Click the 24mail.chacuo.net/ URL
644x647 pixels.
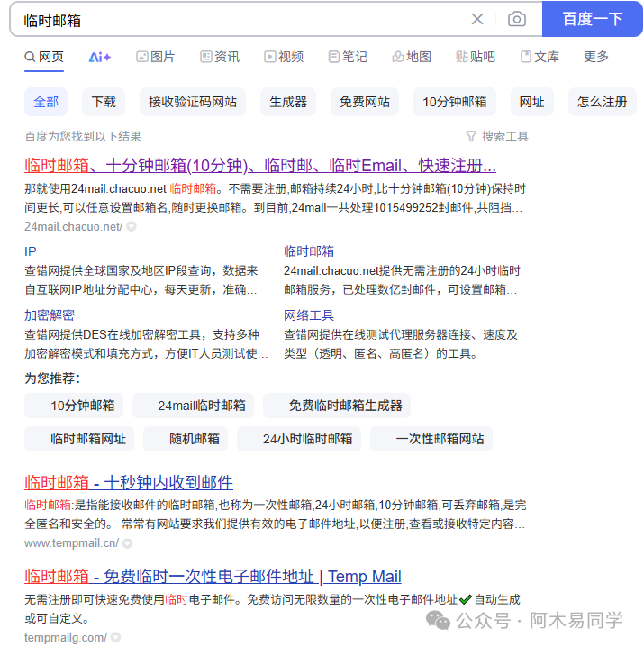(x=74, y=226)
